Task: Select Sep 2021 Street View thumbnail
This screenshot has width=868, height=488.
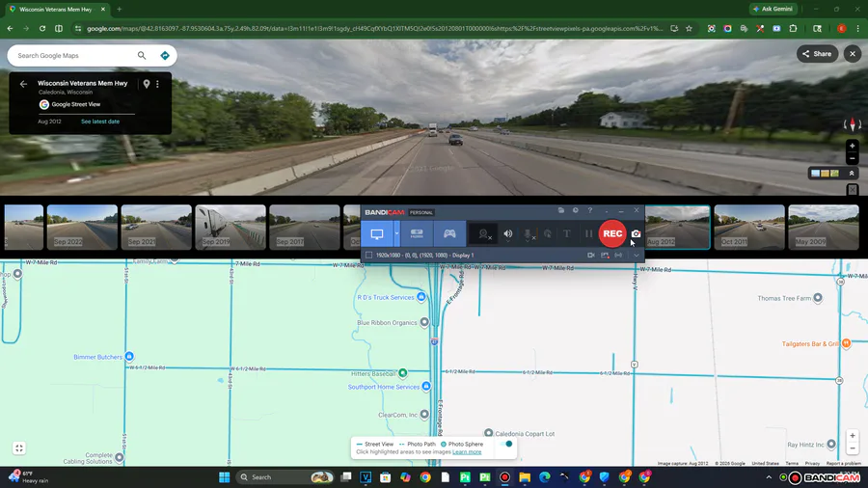Action: pos(156,227)
